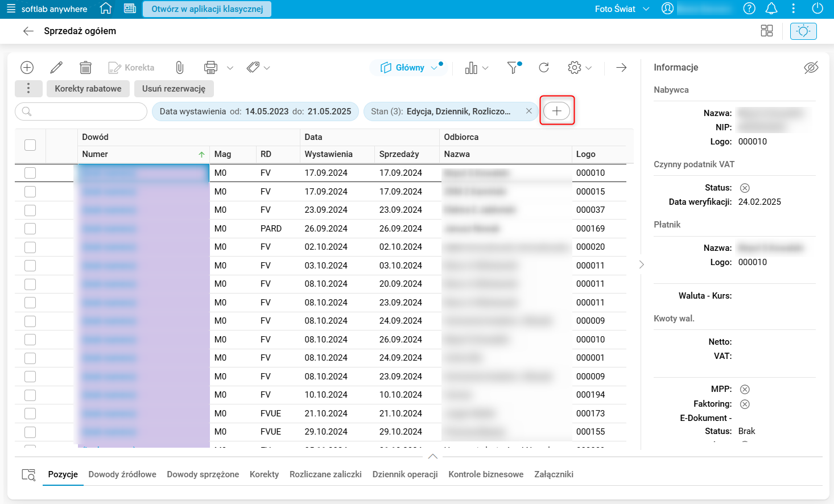Image resolution: width=834 pixels, height=504 pixels.
Task: Open the labels tag dropdown
Action: coord(258,68)
